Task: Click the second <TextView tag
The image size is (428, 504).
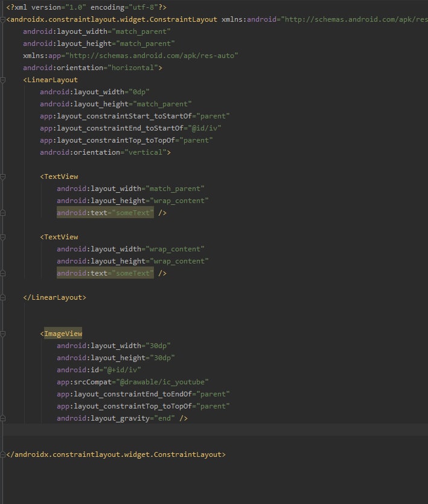Action: click(59, 237)
